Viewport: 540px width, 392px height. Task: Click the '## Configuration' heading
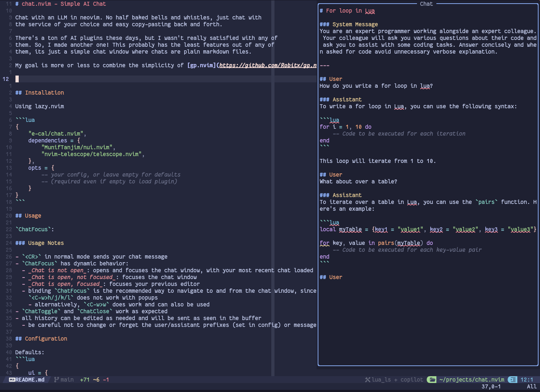click(x=41, y=339)
